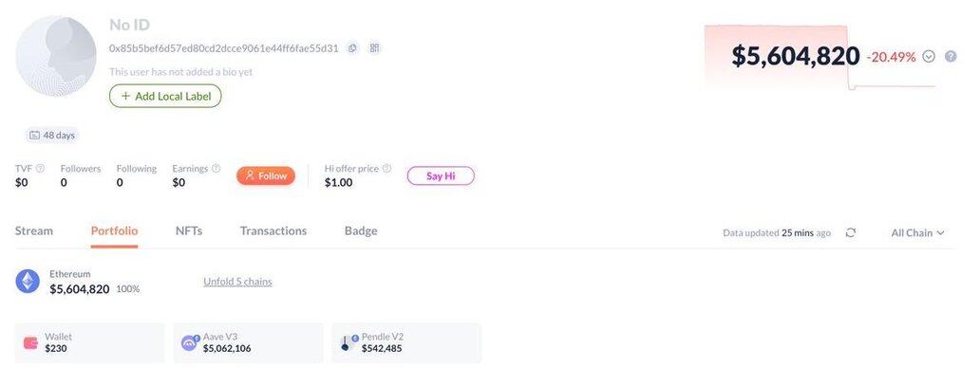Click the Say Hi button
The width and height of the screenshot is (980, 386).
pos(441,175)
